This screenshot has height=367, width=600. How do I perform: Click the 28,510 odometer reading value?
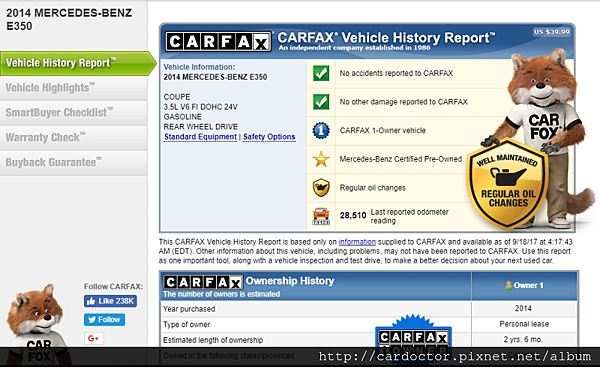[x=353, y=215]
